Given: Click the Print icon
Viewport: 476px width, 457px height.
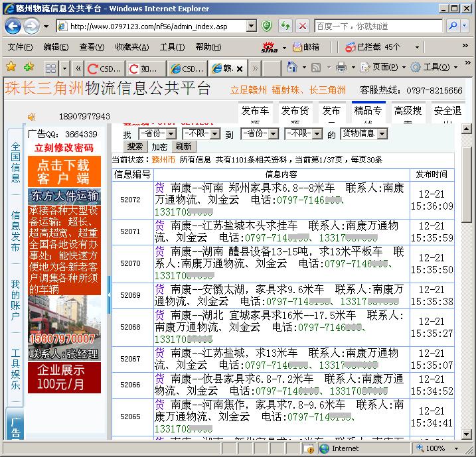Looking at the screenshot, I should pos(341,67).
